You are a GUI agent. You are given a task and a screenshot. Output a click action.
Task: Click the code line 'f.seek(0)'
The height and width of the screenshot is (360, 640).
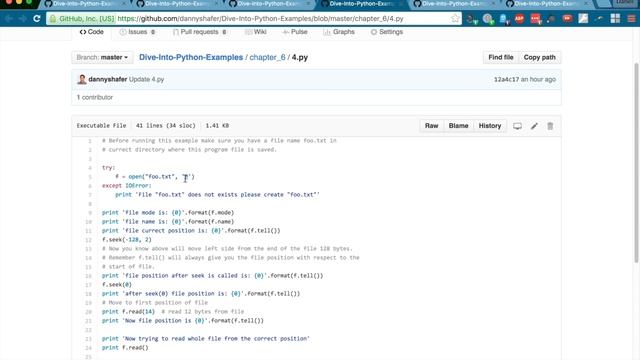[117, 284]
